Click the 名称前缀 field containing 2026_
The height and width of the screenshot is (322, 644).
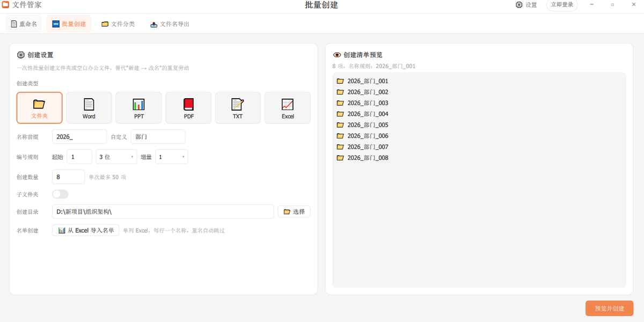tap(79, 137)
